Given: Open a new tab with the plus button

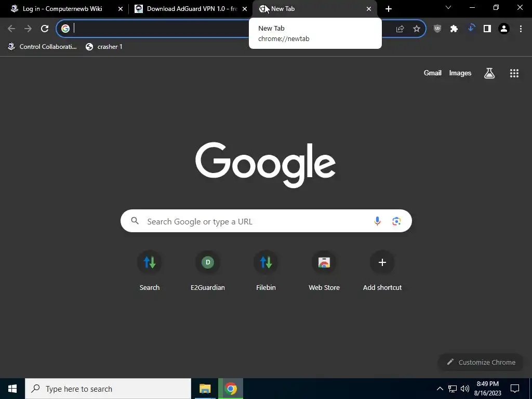Looking at the screenshot, I should pos(389,9).
